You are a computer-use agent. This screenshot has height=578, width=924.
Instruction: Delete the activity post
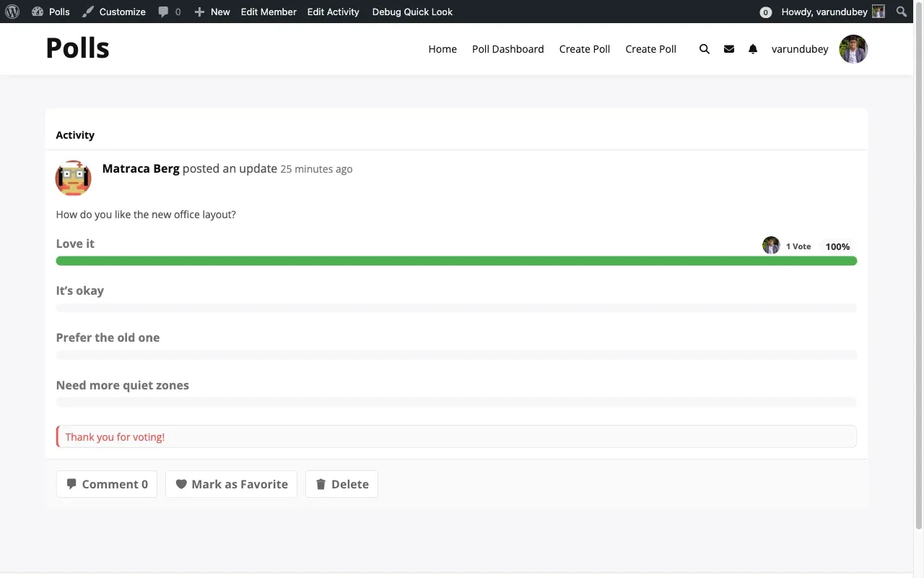pyautogui.click(x=341, y=484)
